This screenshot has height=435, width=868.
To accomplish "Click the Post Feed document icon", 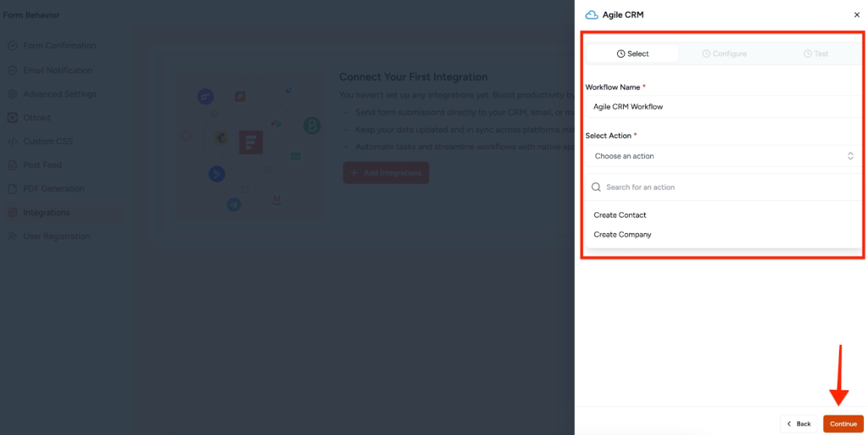I will click(x=12, y=165).
